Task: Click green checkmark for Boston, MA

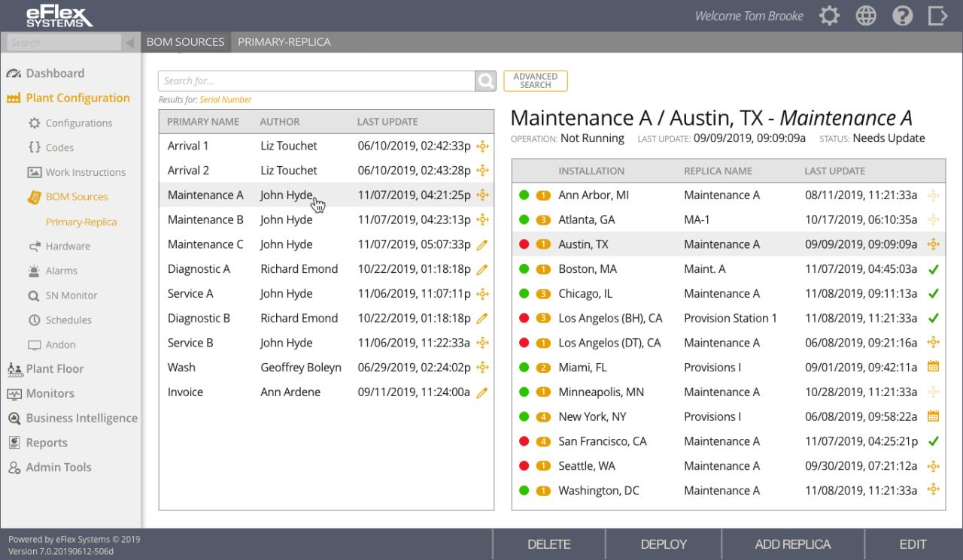Action: (933, 269)
